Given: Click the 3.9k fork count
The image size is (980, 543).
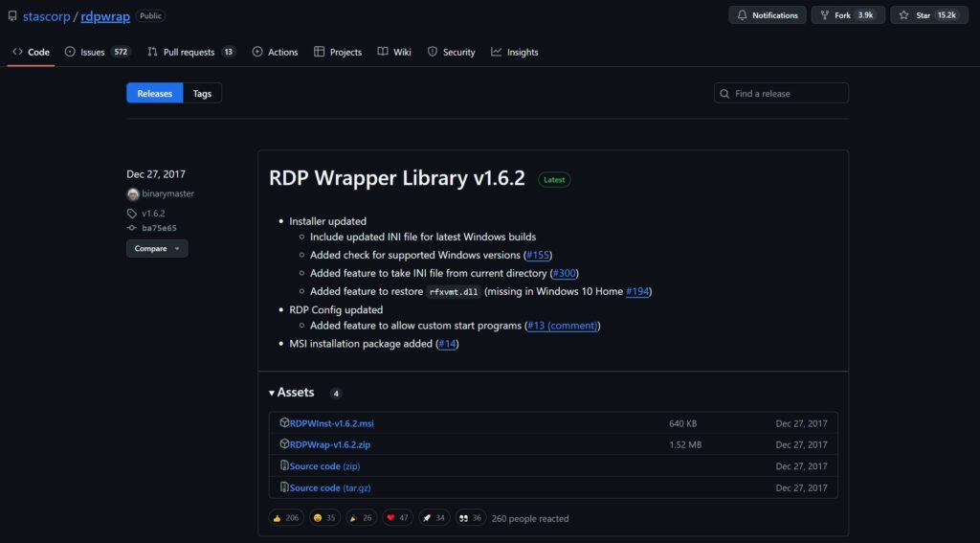Looking at the screenshot, I should (865, 15).
